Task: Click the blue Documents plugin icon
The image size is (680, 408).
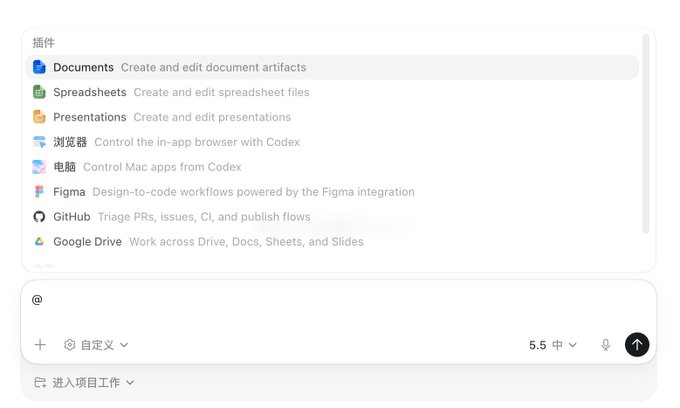Action: click(x=39, y=67)
